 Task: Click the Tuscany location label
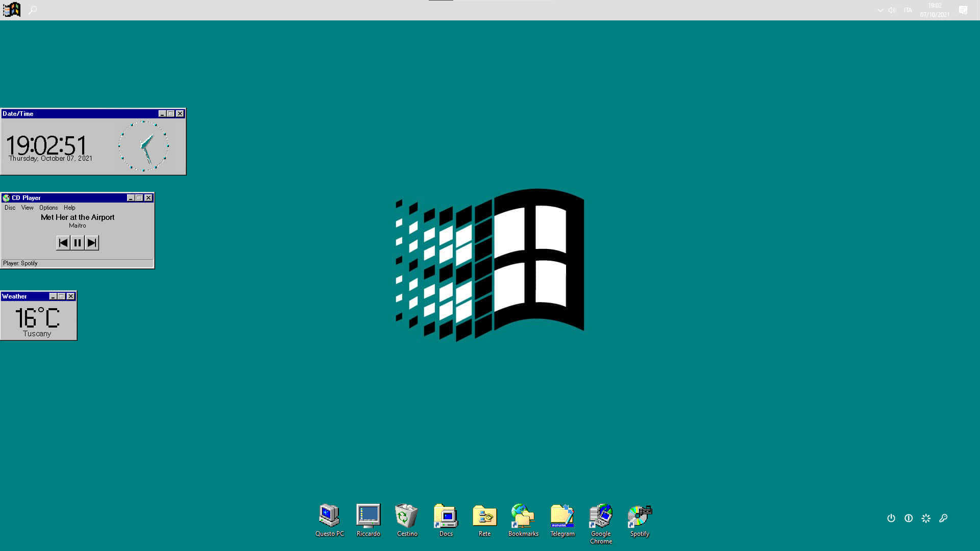[x=37, y=334]
